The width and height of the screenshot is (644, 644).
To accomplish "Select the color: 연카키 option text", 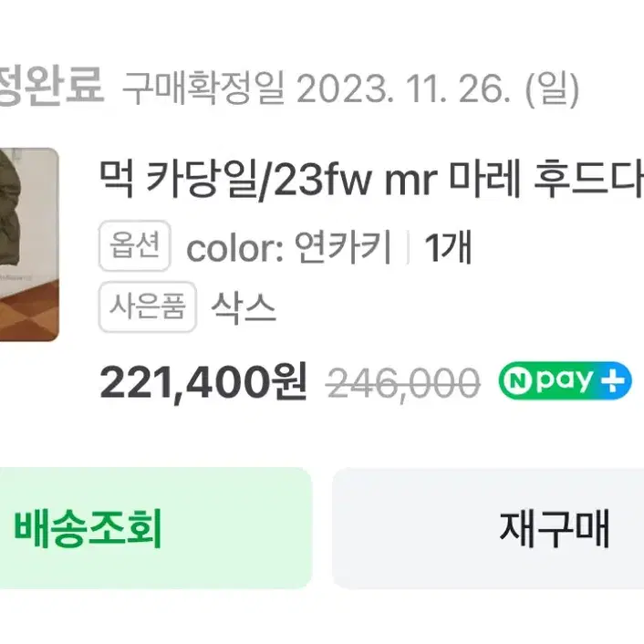I will [x=289, y=247].
